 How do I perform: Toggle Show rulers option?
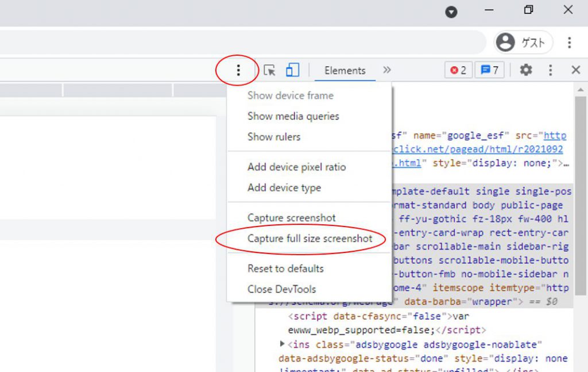point(274,137)
